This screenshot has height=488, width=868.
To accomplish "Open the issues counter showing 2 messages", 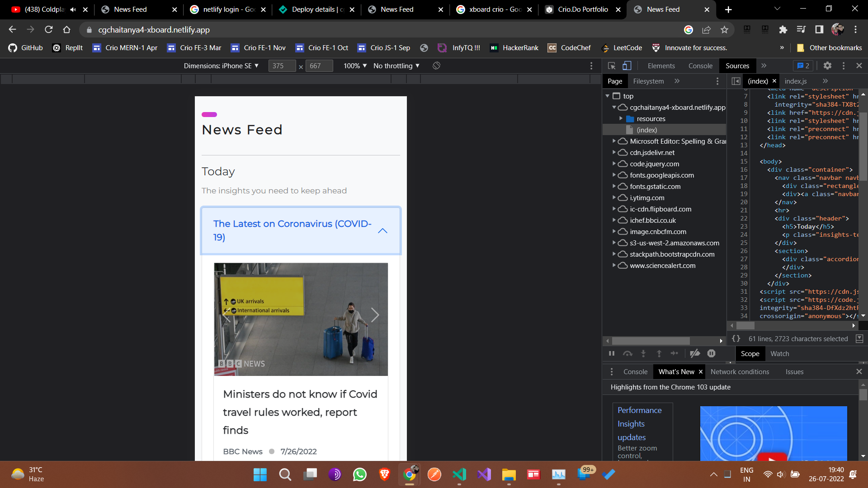I will click(803, 66).
